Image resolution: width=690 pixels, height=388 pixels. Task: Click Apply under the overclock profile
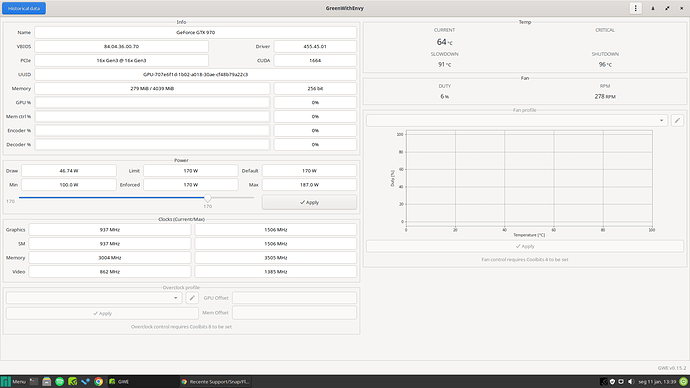pyautogui.click(x=102, y=313)
